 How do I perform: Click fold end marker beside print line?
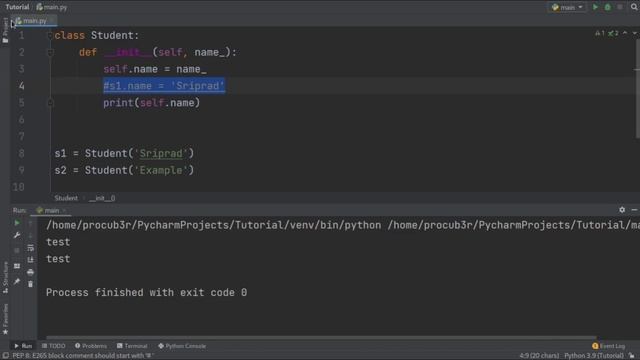point(50,103)
